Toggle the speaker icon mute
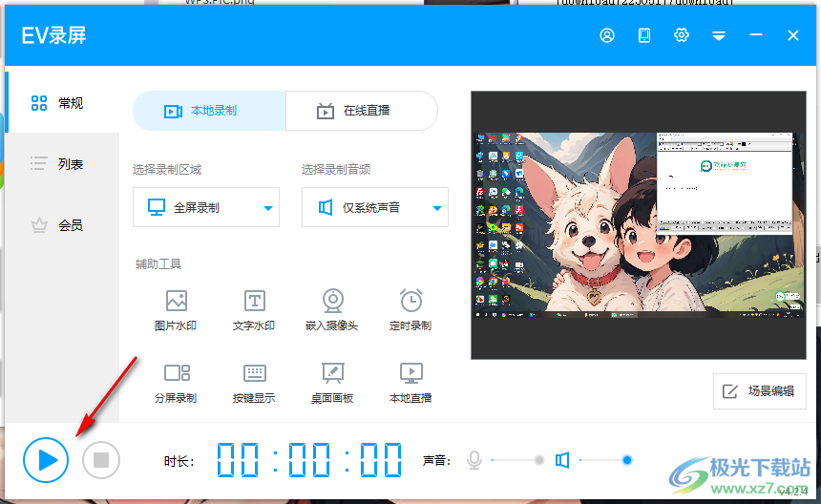Viewport: 821px width, 504px height. tap(562, 460)
